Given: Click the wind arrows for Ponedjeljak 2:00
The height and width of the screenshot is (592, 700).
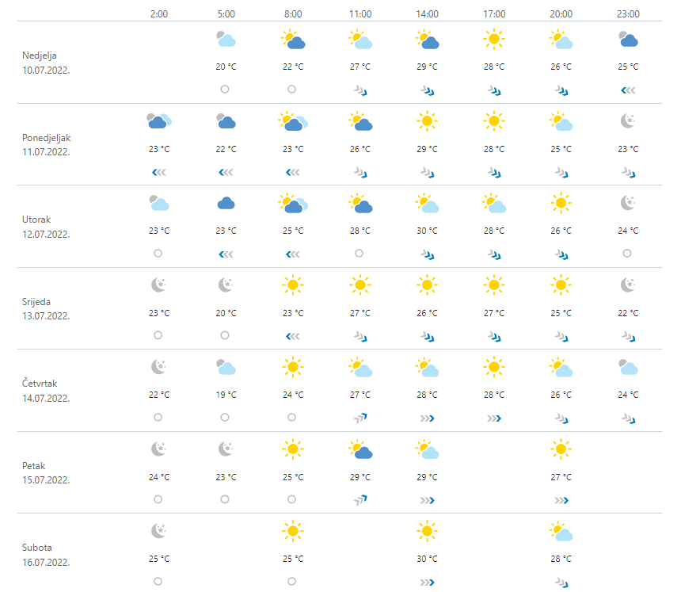Looking at the screenshot, I should pyautogui.click(x=159, y=171).
